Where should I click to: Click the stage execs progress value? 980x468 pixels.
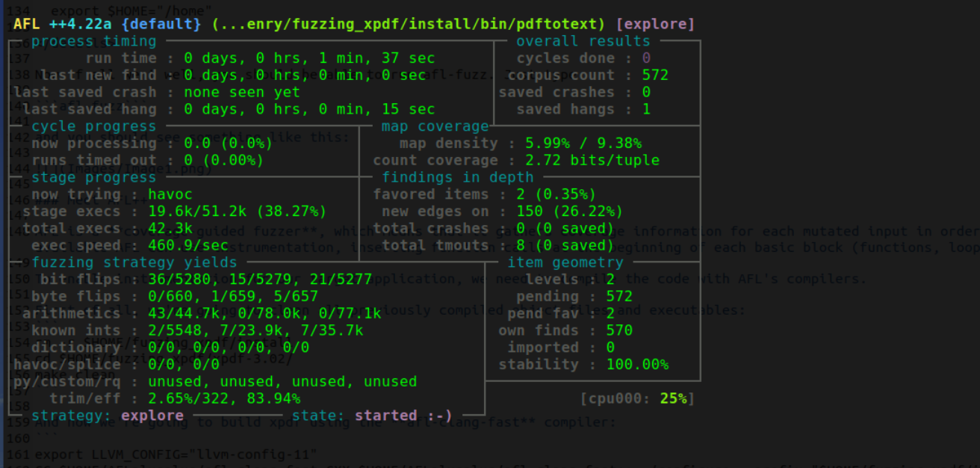(x=237, y=212)
